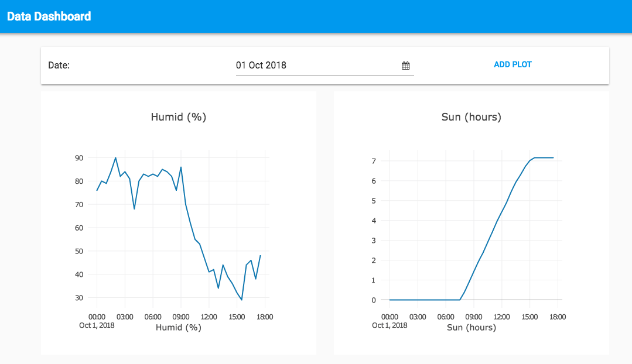This screenshot has width=632, height=364.
Task: Select the Humid (%) chart title
Action: click(x=179, y=117)
